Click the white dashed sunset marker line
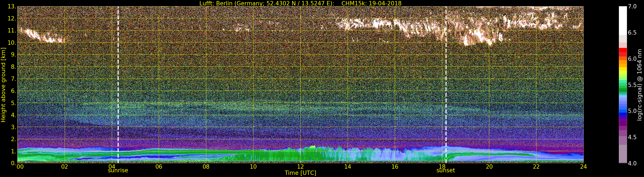 point(446,85)
